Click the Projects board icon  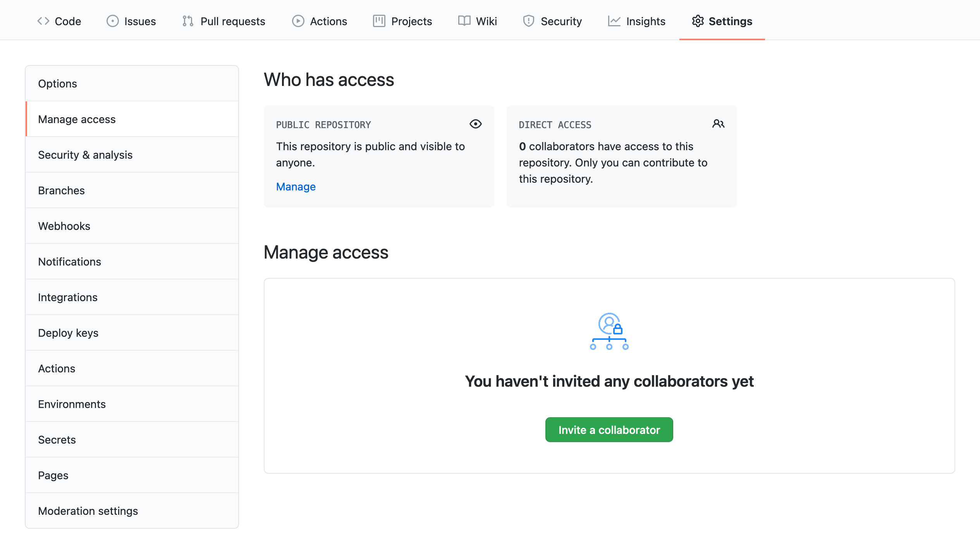click(x=379, y=21)
